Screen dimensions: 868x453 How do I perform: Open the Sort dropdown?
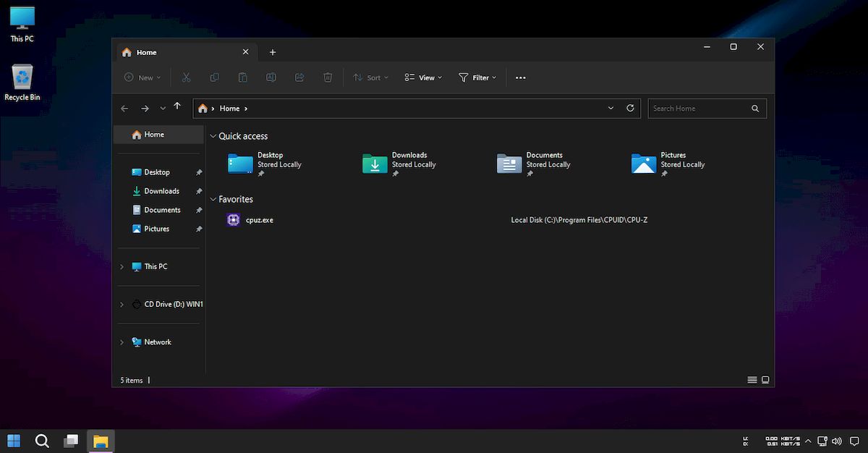tap(370, 77)
